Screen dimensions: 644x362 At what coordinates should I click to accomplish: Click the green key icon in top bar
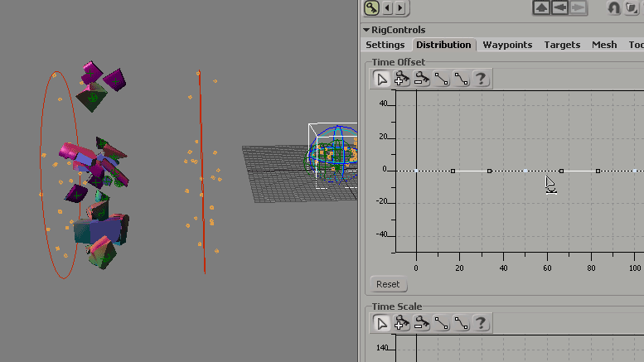click(371, 7)
